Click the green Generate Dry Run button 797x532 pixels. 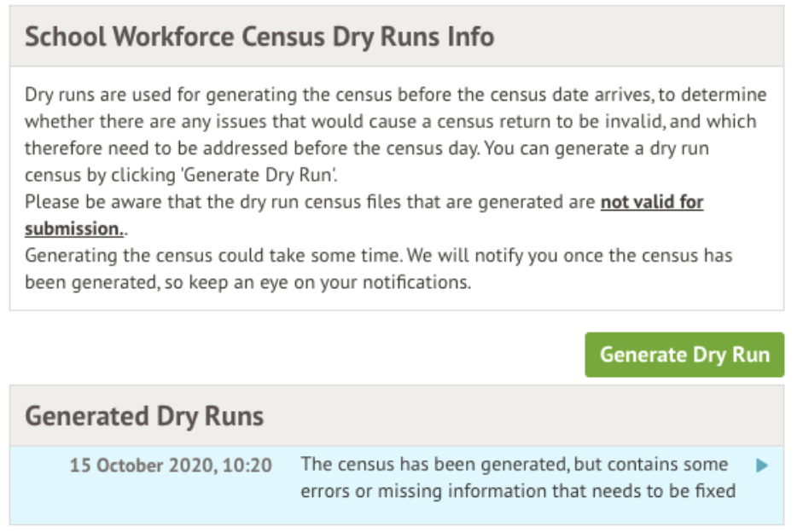(684, 355)
